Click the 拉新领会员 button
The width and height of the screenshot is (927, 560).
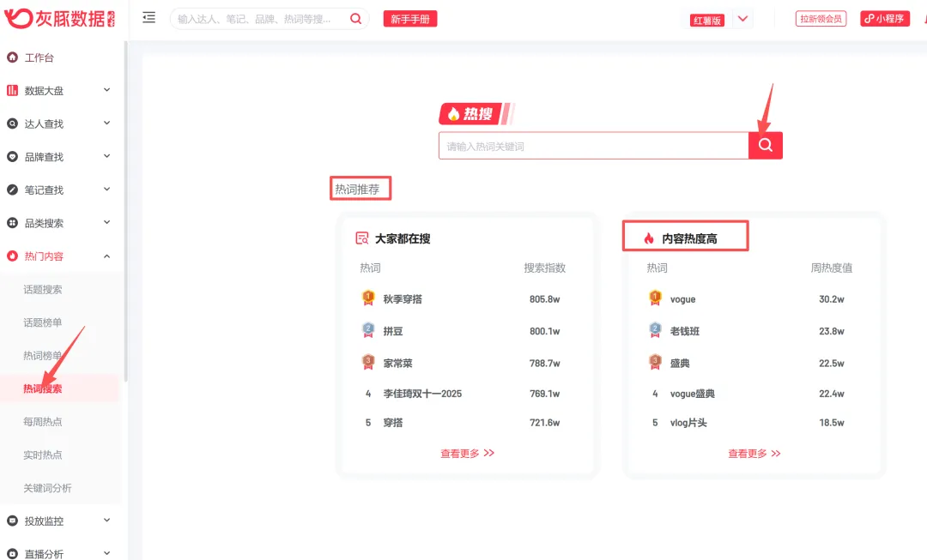[821, 19]
